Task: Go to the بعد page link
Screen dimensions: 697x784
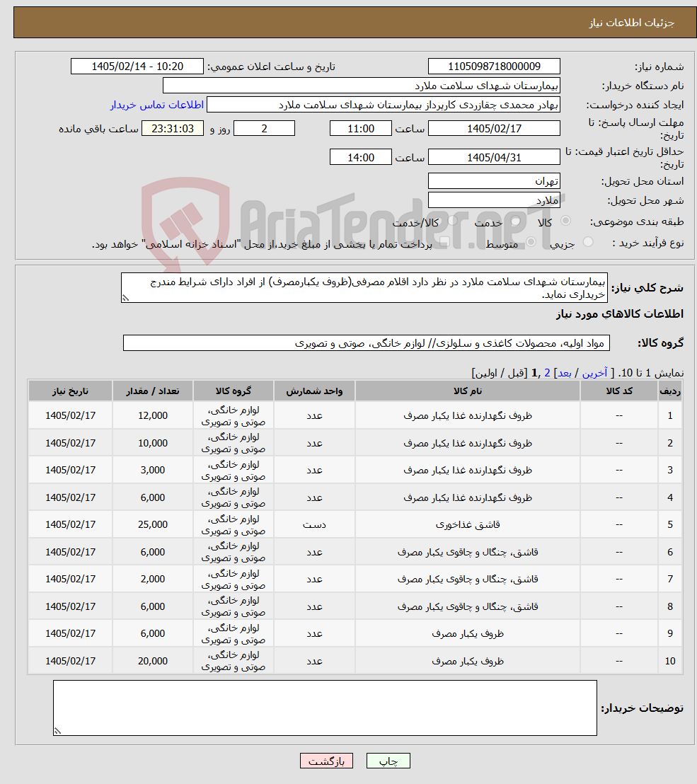Action: point(565,373)
